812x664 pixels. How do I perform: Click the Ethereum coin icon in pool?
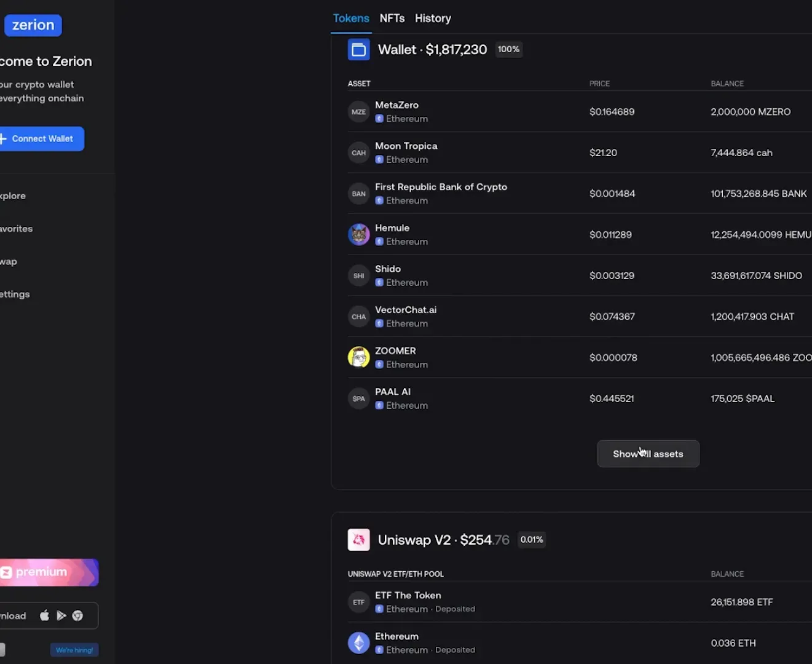coord(359,643)
